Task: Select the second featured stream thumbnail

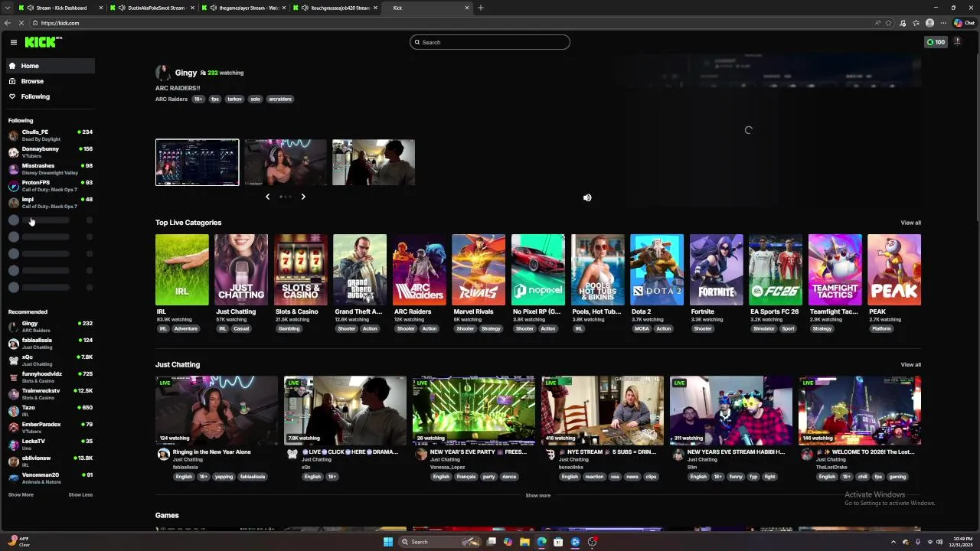Action: point(286,162)
